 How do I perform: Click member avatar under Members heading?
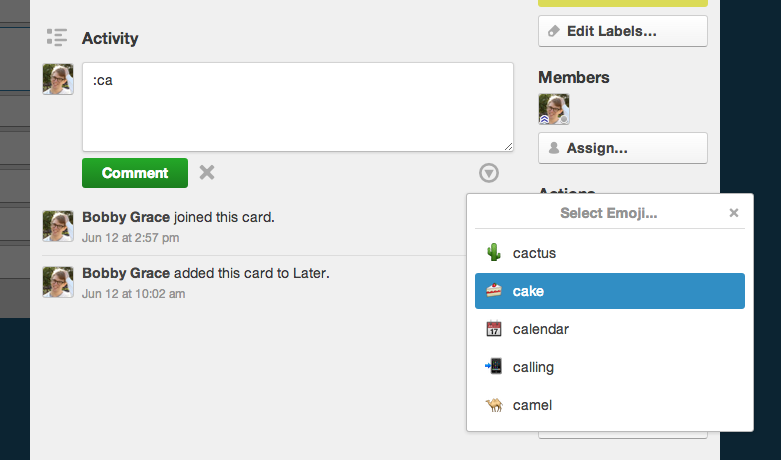pos(554,109)
